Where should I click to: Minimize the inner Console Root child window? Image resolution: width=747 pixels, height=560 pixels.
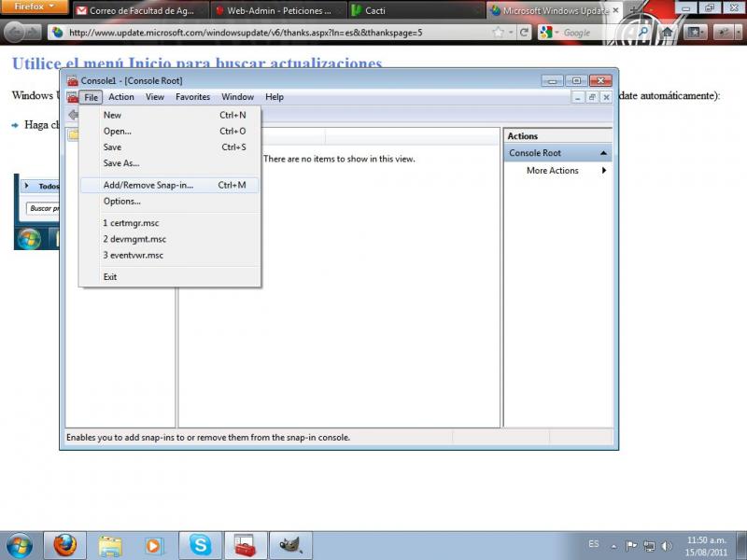pyautogui.click(x=578, y=98)
